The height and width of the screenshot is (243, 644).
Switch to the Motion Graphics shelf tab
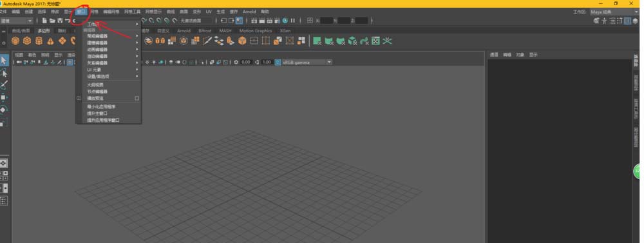click(256, 31)
